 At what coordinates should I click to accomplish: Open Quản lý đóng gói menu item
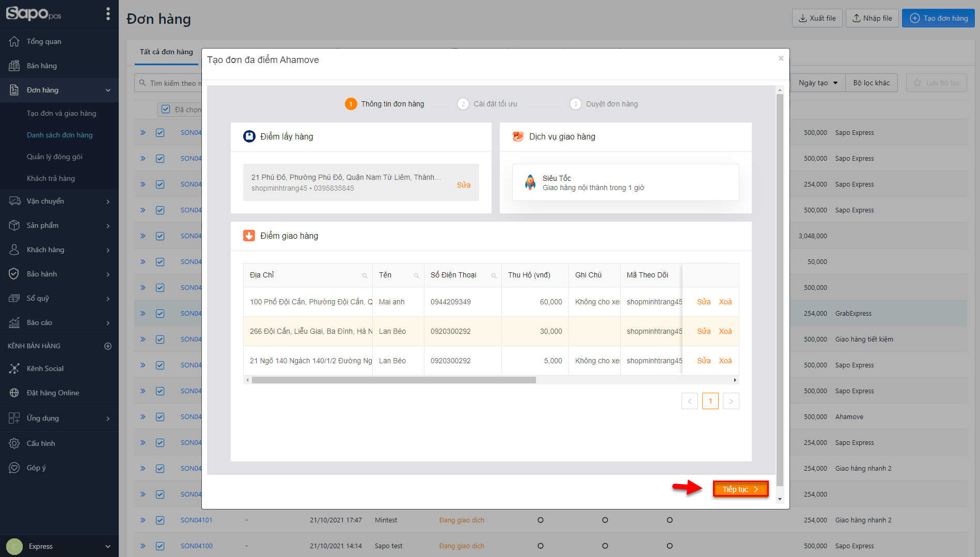click(55, 157)
